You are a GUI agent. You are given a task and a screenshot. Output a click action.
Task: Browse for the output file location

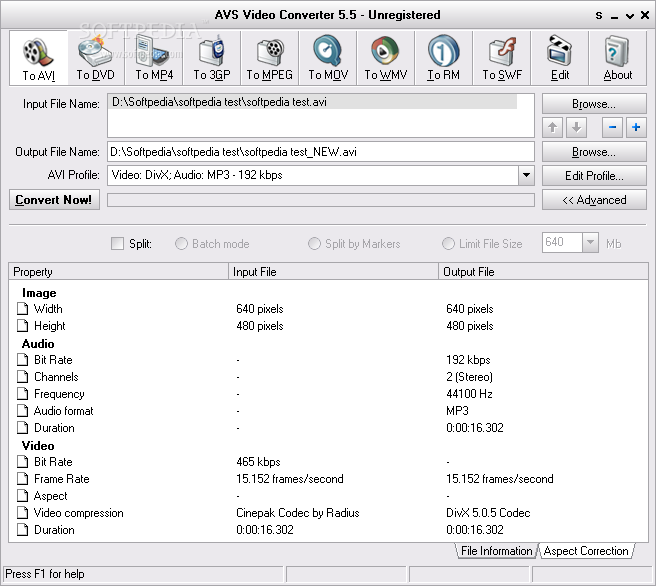[x=594, y=152]
